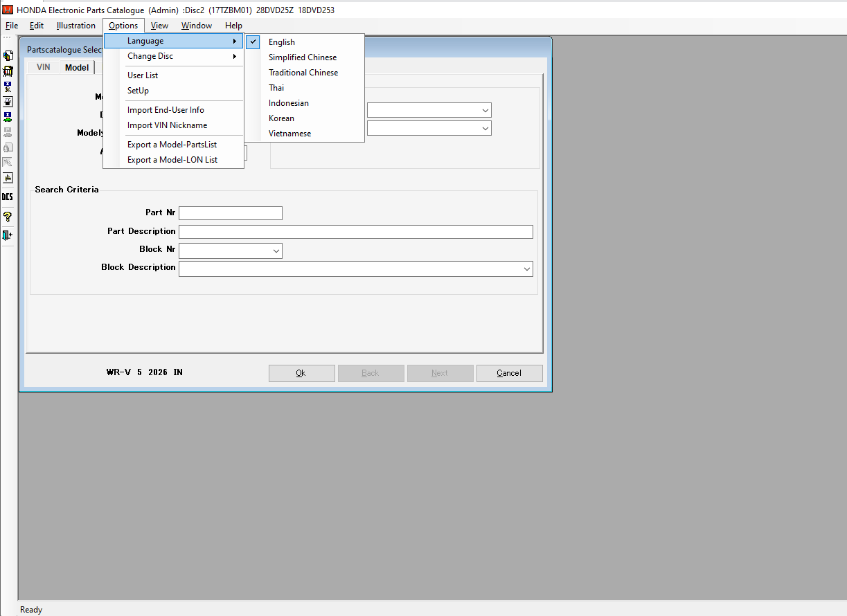Expand the Change Disc submenu
Screen dimensions: 847x616
(174, 56)
